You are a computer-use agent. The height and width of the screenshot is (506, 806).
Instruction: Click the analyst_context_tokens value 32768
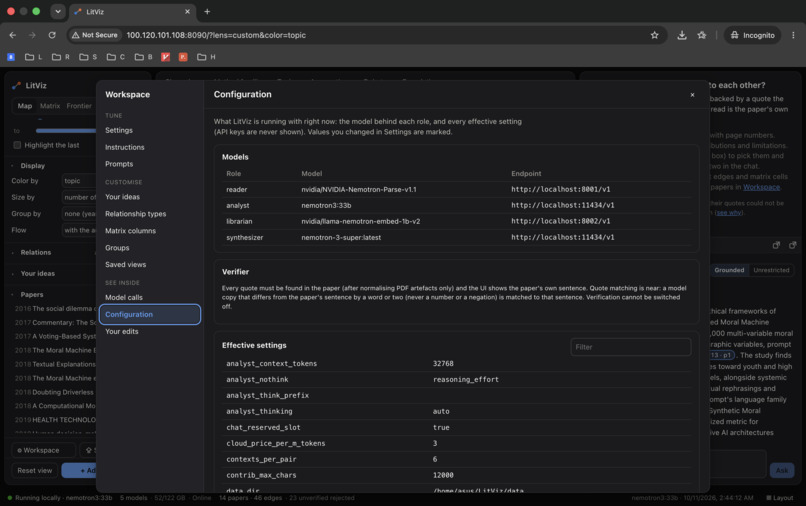[x=443, y=364]
